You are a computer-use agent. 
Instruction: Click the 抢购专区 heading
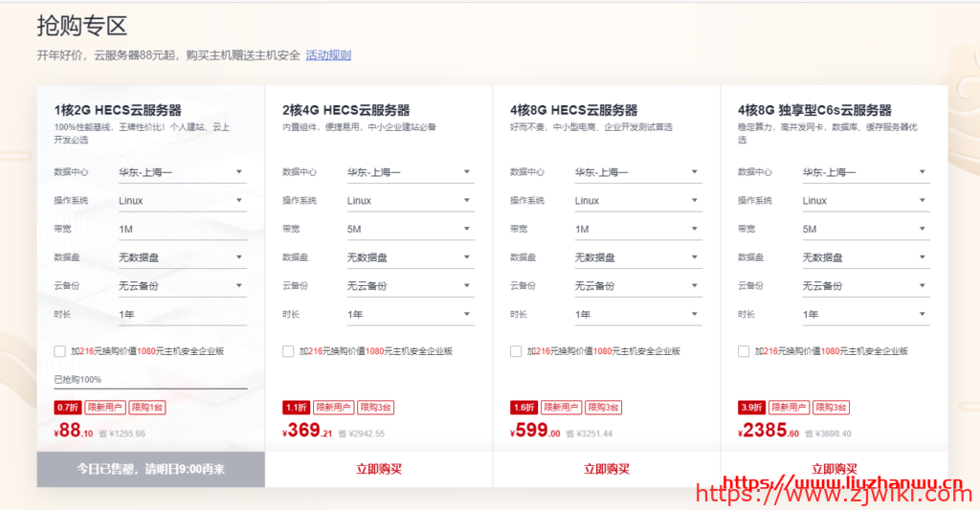[82, 26]
